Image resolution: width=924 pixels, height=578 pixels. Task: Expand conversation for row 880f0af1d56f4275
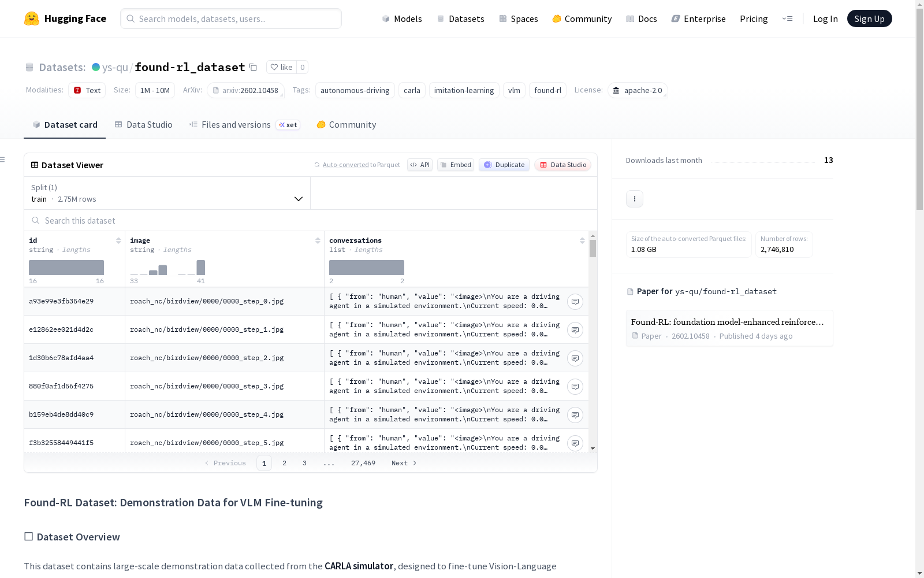tap(575, 387)
